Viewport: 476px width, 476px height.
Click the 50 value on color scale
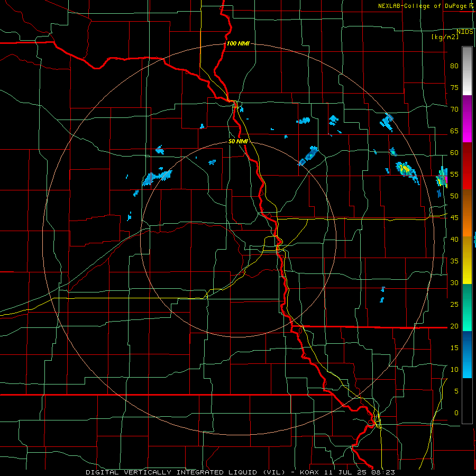click(454, 196)
